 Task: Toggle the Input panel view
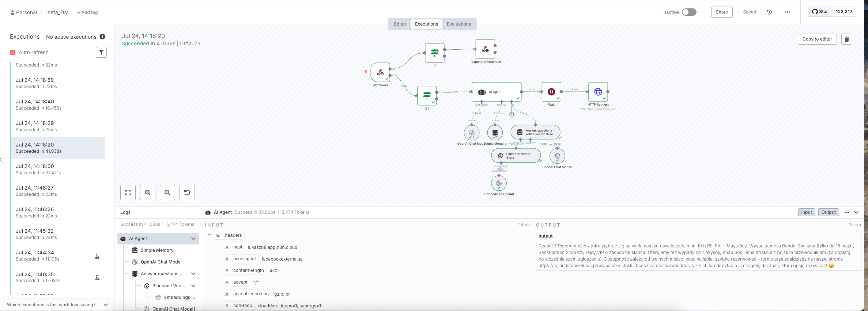click(x=807, y=212)
